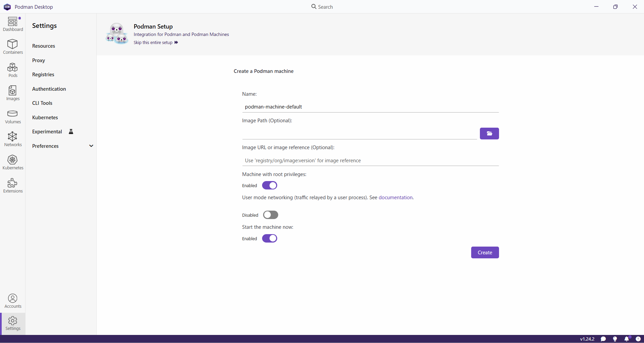Click the top Search bar
Image resolution: width=644 pixels, height=343 pixels.
pyautogui.click(x=322, y=7)
